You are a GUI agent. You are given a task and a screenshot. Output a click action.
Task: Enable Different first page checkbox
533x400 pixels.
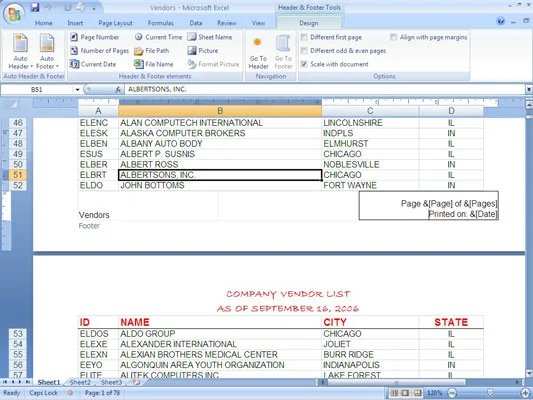point(304,37)
